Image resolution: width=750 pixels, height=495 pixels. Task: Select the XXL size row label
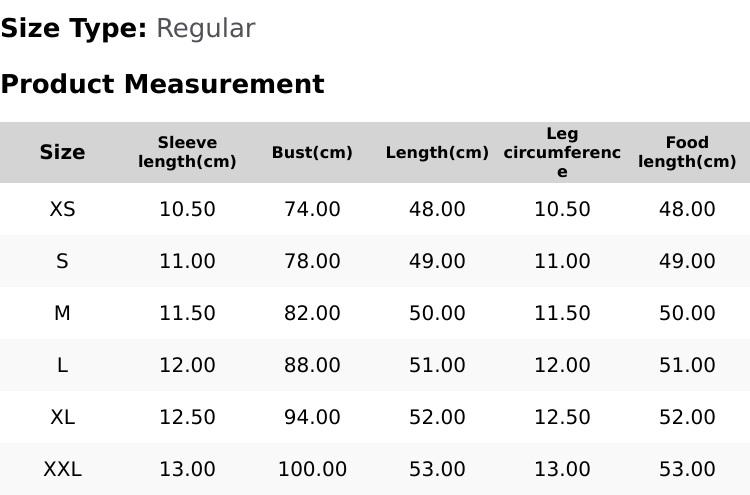tap(62, 469)
